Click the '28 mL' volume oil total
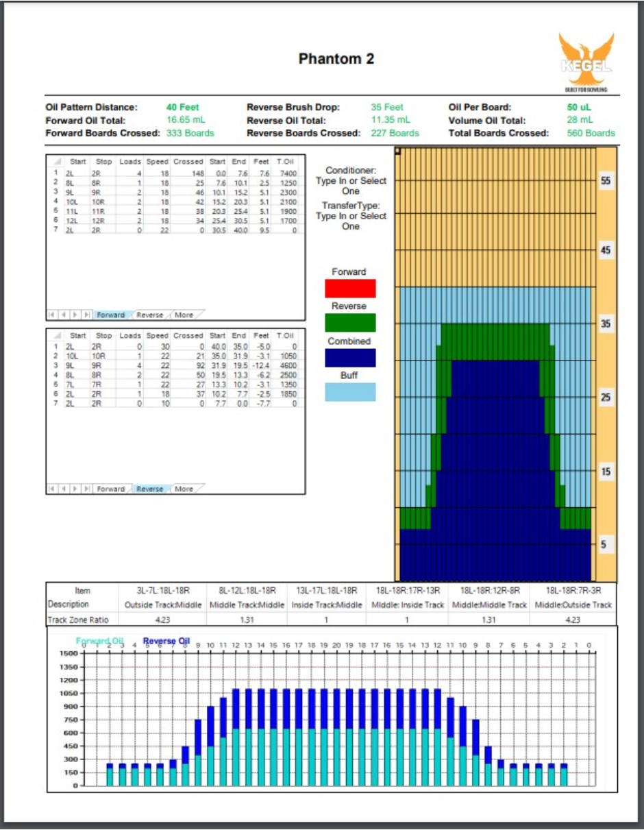This screenshot has width=644, height=830. pos(580,120)
